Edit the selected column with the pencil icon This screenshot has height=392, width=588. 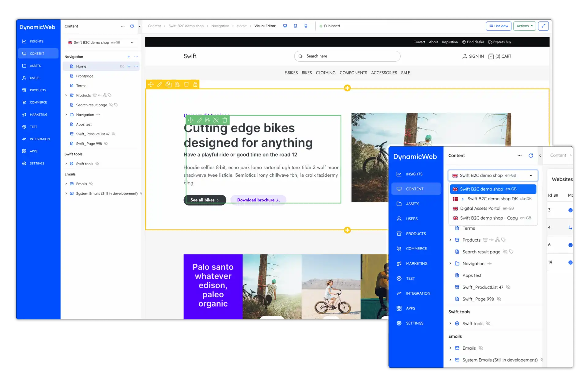pos(199,120)
